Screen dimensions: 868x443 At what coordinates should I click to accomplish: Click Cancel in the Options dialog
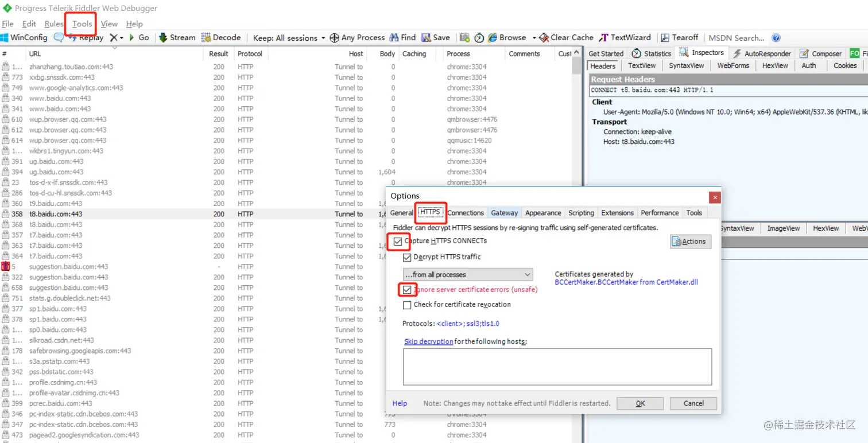[693, 403]
